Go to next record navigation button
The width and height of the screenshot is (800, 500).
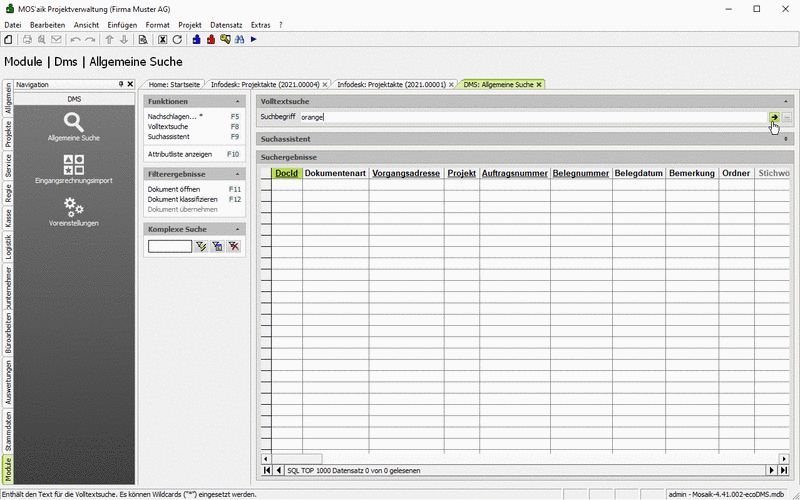771,470
